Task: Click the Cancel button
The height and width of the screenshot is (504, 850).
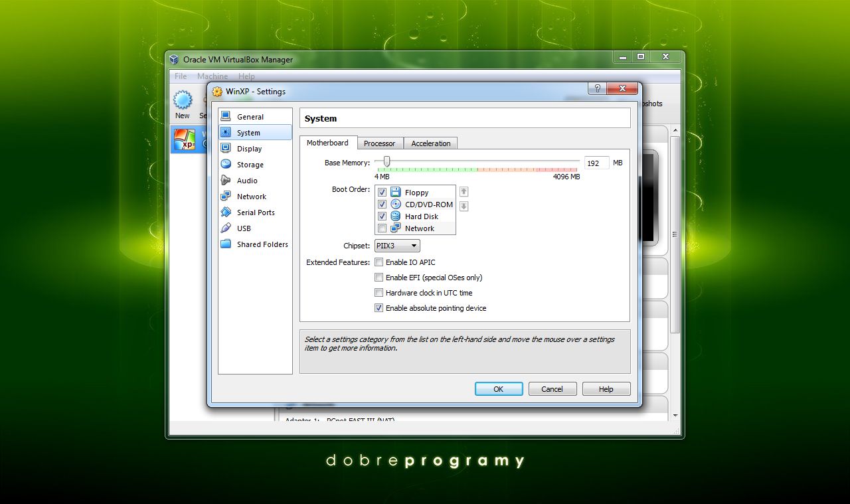Action: pos(552,389)
